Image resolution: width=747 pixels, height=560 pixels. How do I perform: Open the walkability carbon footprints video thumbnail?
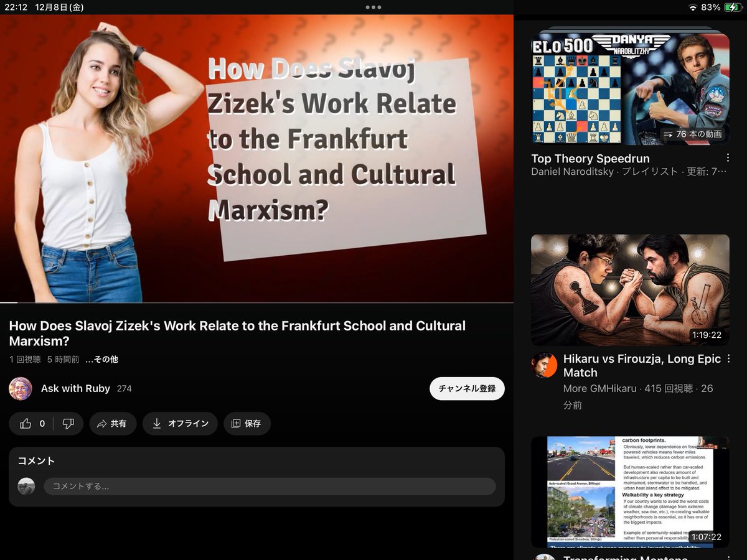(x=630, y=492)
